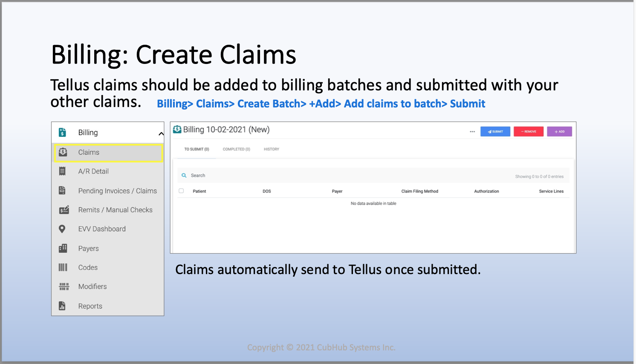The image size is (636, 364).
Task: Sort by the Payer column header
Action: pos(337,191)
